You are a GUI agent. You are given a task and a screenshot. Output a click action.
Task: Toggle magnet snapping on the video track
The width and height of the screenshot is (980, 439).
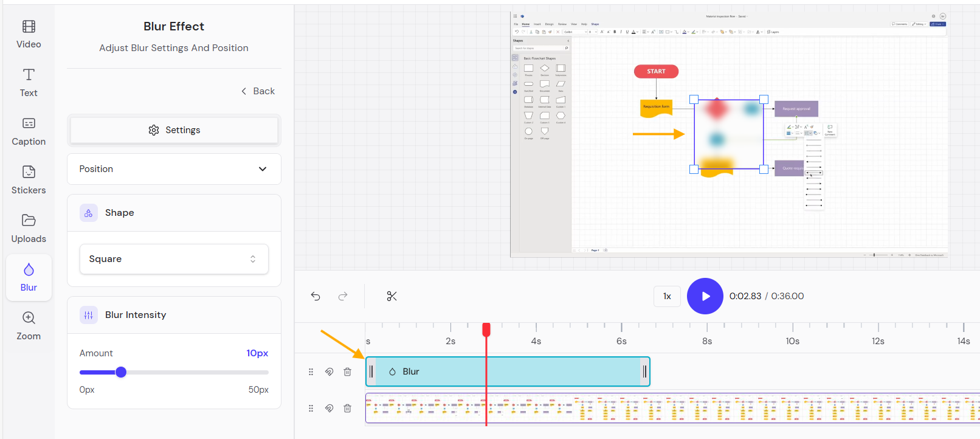click(x=329, y=408)
